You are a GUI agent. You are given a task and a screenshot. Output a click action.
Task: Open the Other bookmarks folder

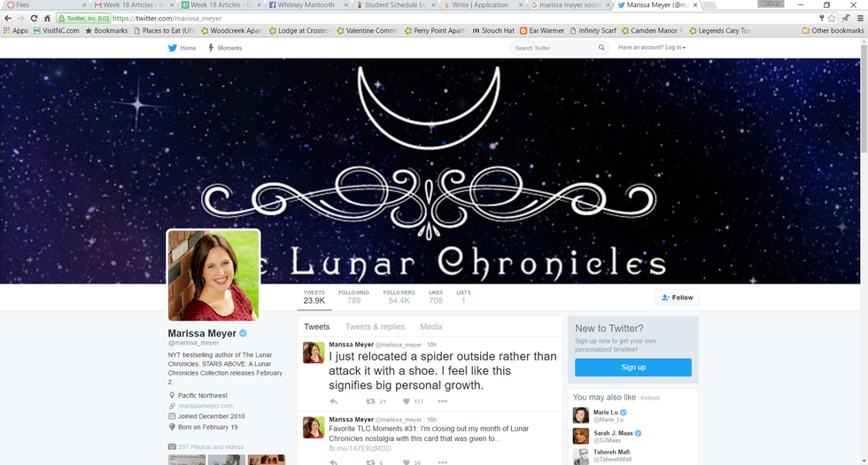[x=832, y=31]
